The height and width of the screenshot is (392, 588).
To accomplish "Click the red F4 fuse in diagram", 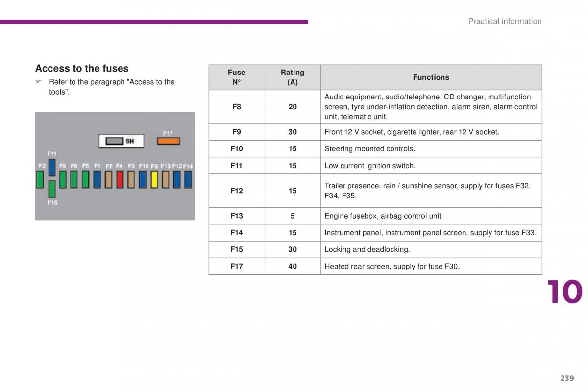I will point(120,179).
